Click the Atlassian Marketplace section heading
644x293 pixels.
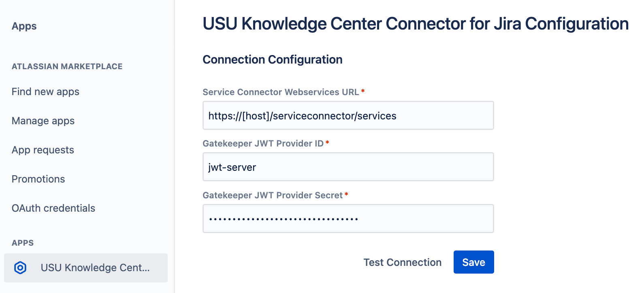[x=67, y=66]
